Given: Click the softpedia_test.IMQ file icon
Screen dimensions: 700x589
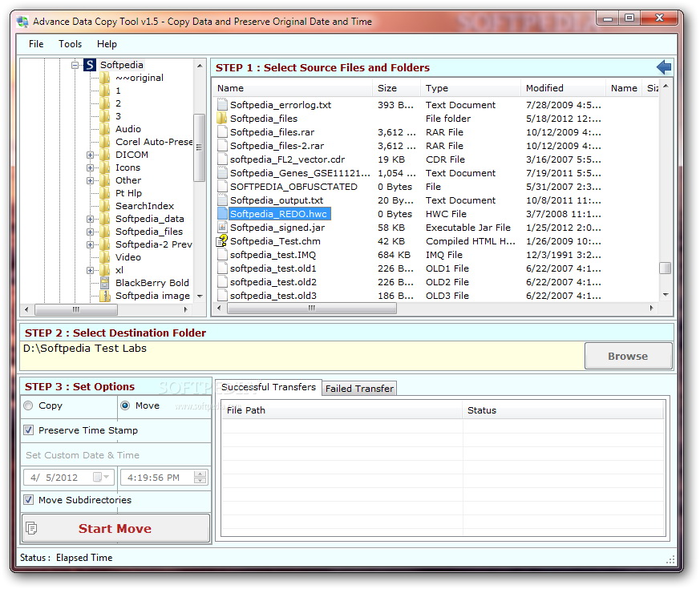Looking at the screenshot, I should 222,255.
